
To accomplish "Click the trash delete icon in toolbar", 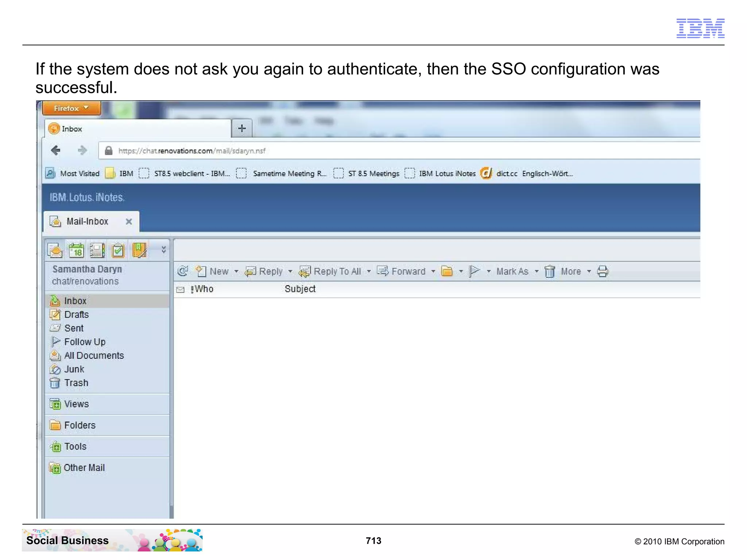I will [550, 271].
